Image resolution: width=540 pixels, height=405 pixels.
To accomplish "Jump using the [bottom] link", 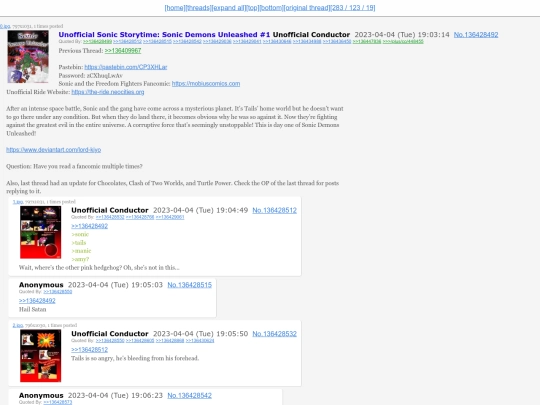I will (x=271, y=8).
